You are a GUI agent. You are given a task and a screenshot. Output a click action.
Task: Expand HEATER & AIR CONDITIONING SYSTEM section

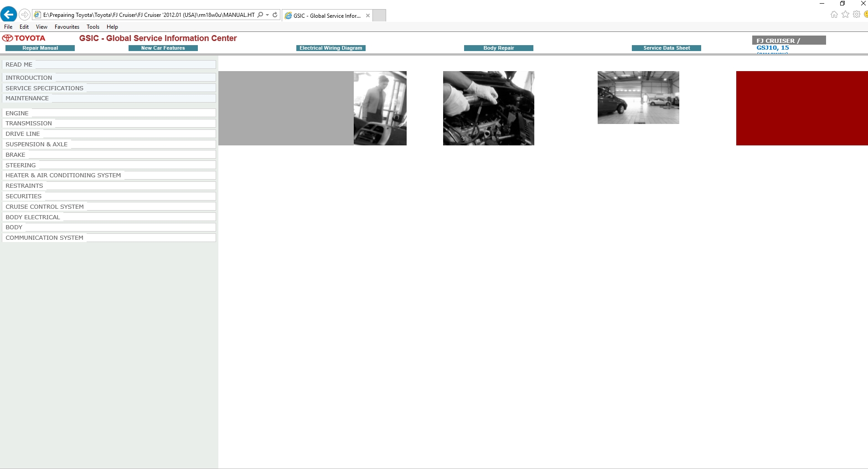pos(63,175)
